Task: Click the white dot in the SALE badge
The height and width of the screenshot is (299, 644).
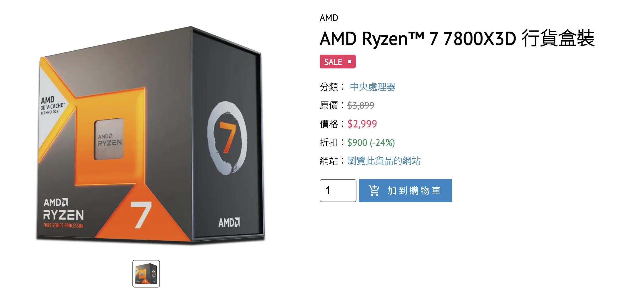Action: (350, 62)
